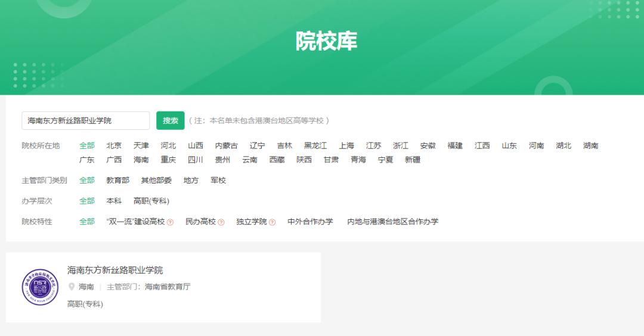The height and width of the screenshot is (336, 644).
Task: Filter by 山西 region
Action: (196, 145)
